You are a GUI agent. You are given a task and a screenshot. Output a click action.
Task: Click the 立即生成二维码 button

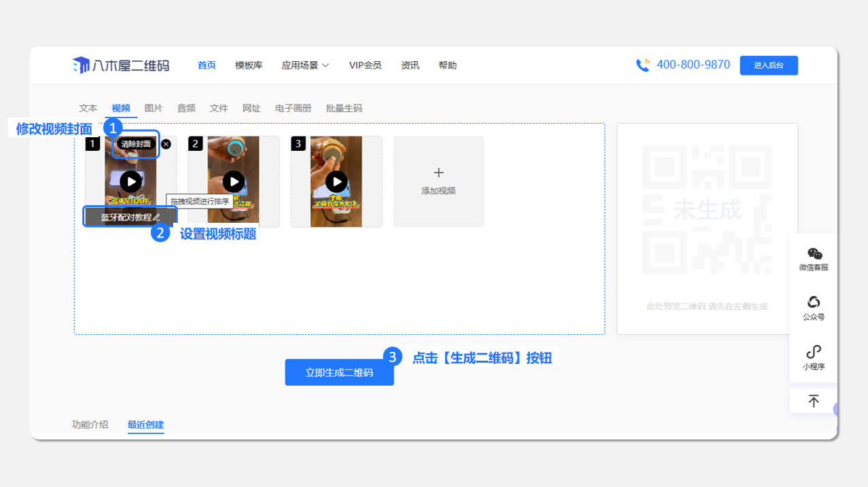(x=339, y=372)
